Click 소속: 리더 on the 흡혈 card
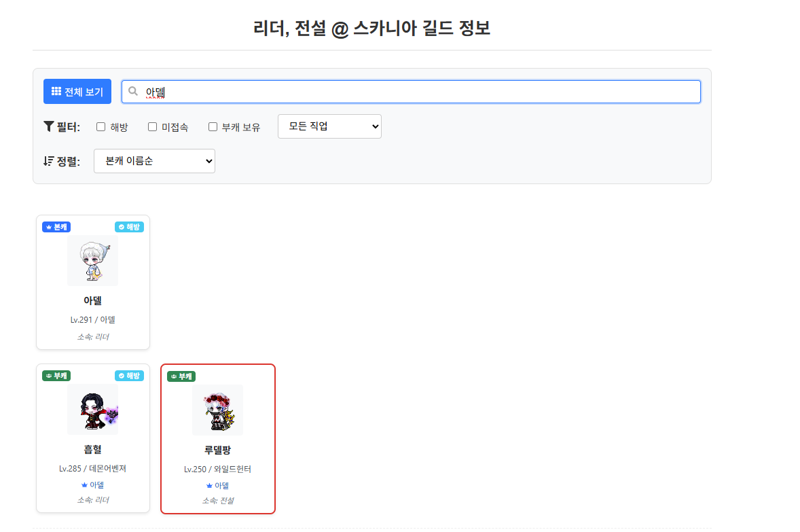 point(93,500)
